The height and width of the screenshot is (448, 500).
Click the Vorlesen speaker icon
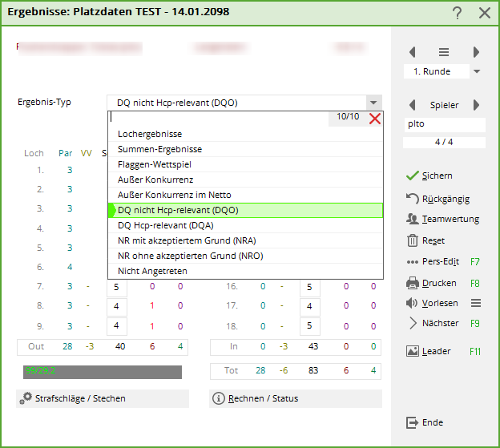pos(413,303)
